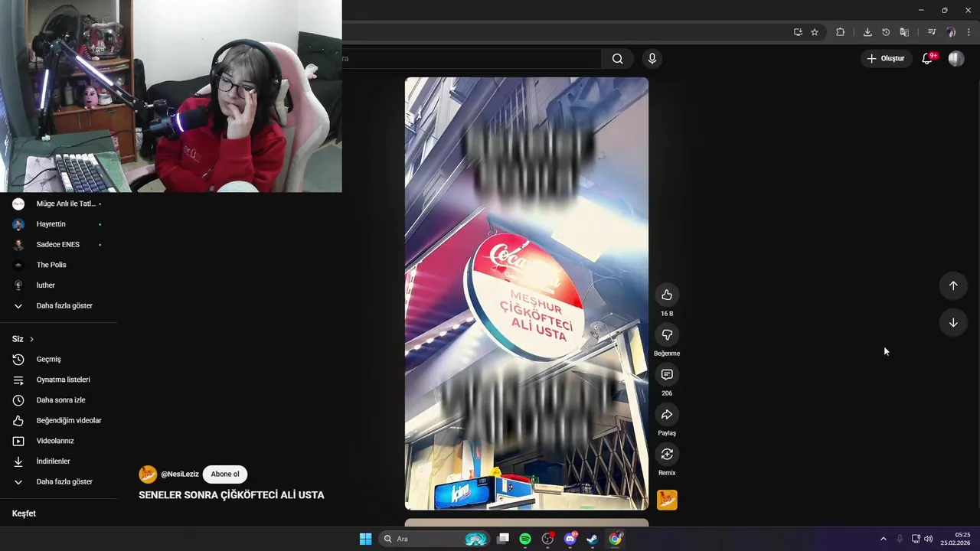This screenshot has height=551, width=980.
Task: Open the Chrome profile avatar
Action: [951, 32]
